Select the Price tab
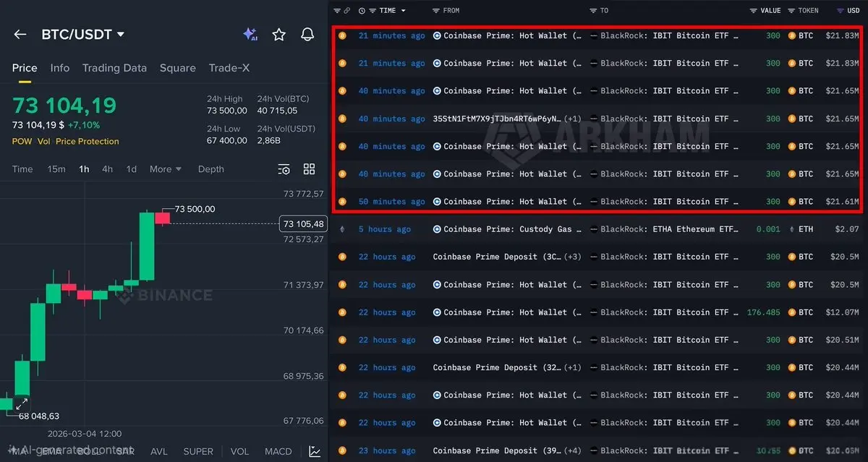The height and width of the screenshot is (462, 868). coord(25,68)
